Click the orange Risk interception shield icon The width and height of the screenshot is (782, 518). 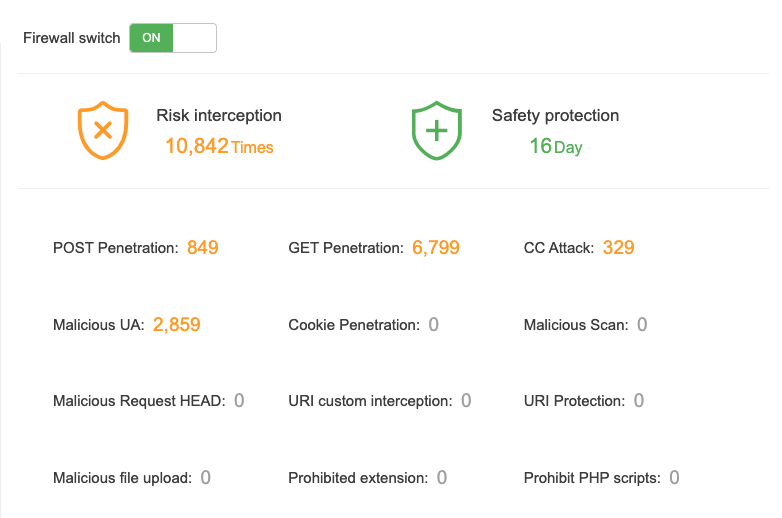(102, 131)
